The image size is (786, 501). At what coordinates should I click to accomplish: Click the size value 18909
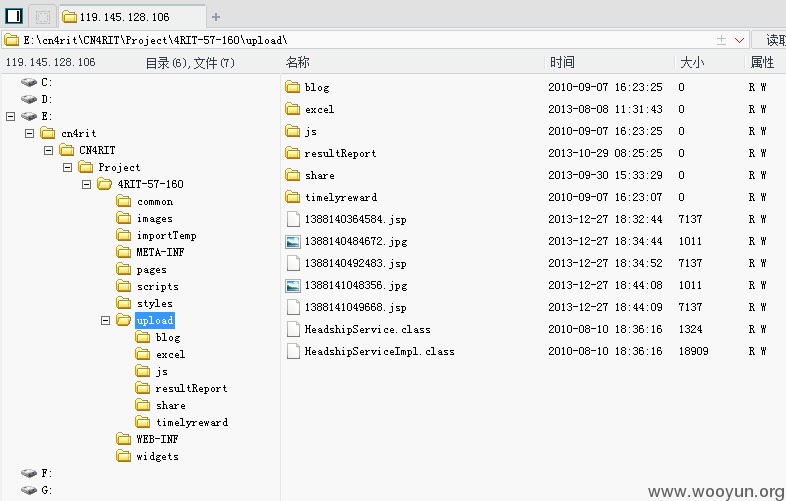pyautogui.click(x=693, y=352)
